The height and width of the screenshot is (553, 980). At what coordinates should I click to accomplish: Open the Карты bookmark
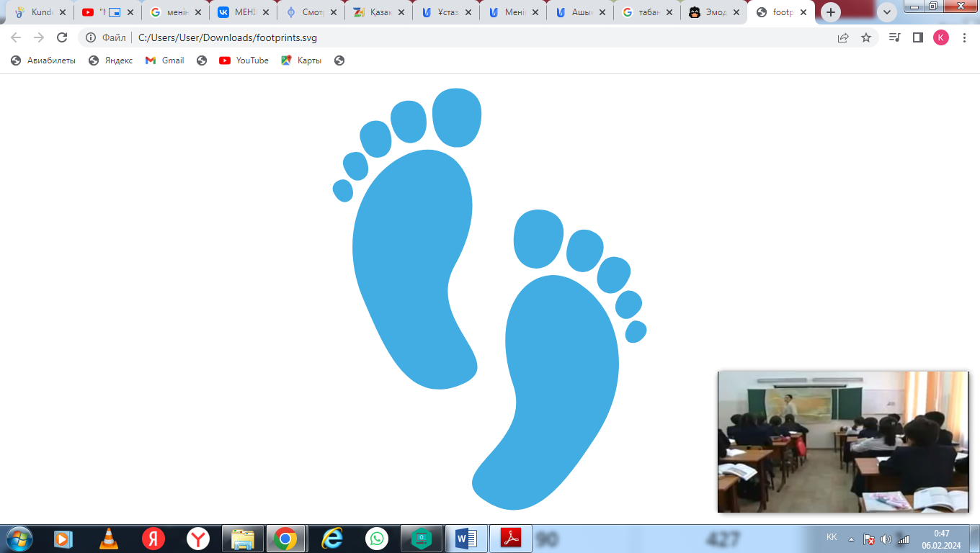click(x=301, y=60)
